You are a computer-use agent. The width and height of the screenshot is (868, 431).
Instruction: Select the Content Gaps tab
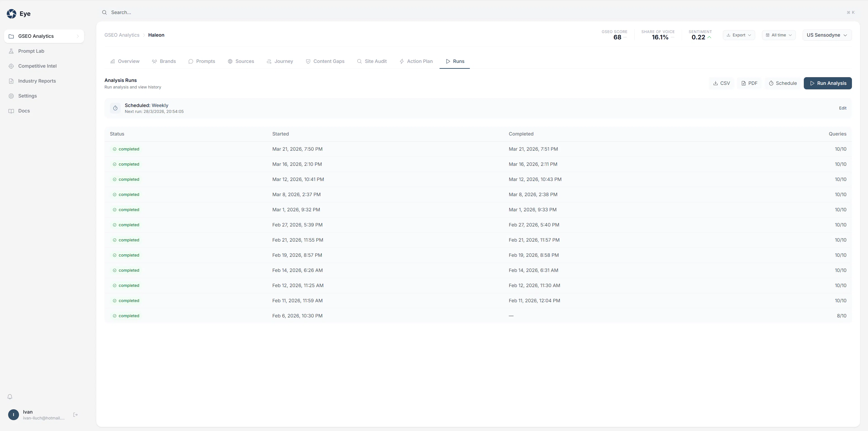coord(325,61)
